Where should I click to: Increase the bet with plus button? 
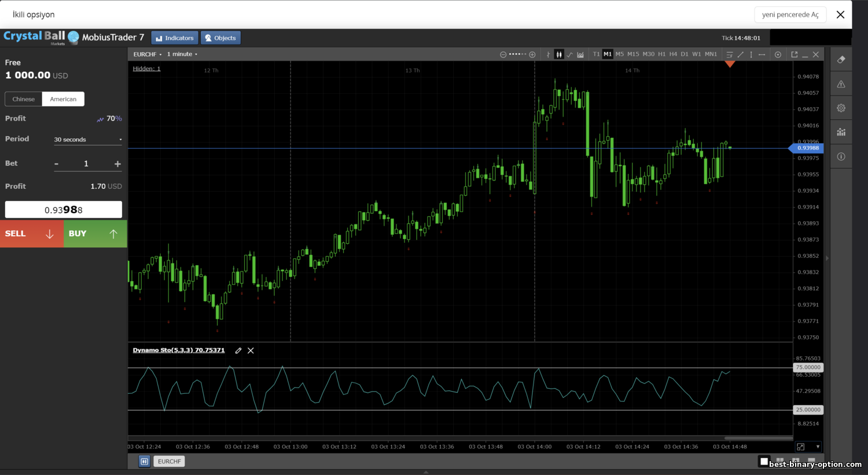tap(117, 164)
